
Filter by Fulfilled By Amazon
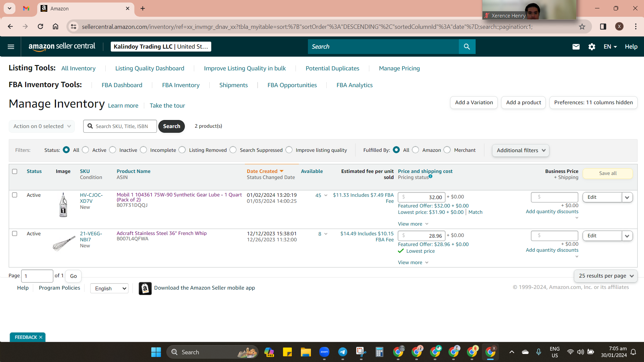[416, 150]
